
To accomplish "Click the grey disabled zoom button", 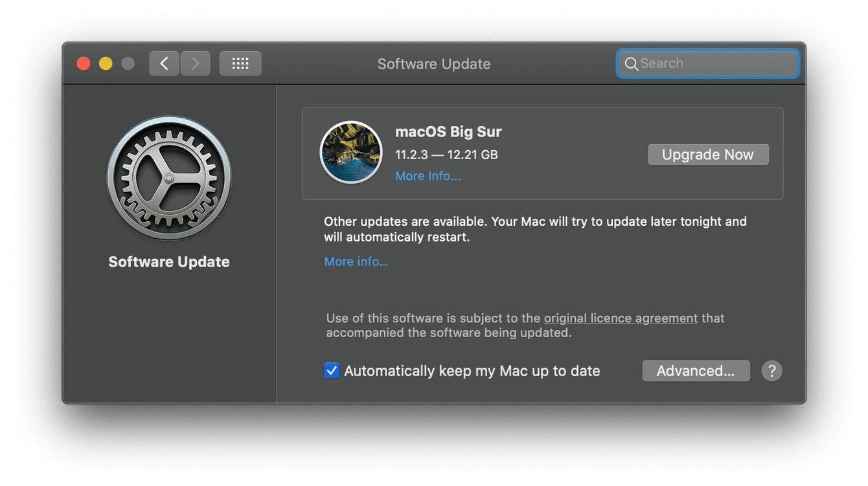I will [128, 63].
